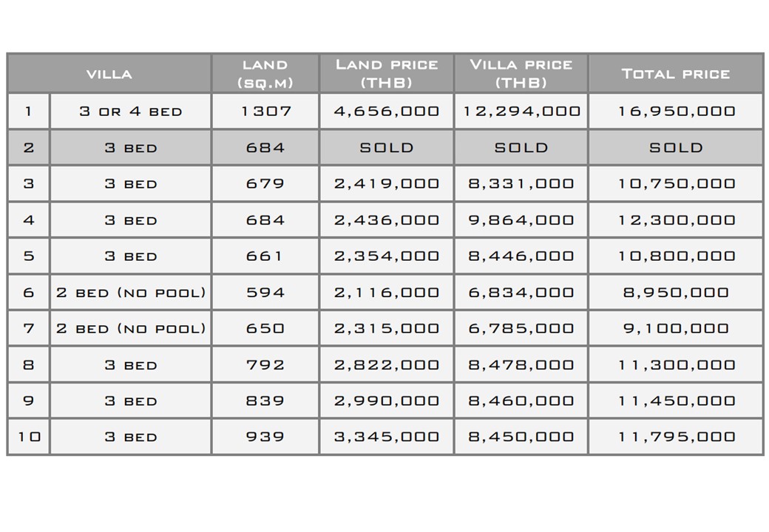Click the SOLD cell under Total Price
The width and height of the screenshot is (769, 532).
click(676, 148)
